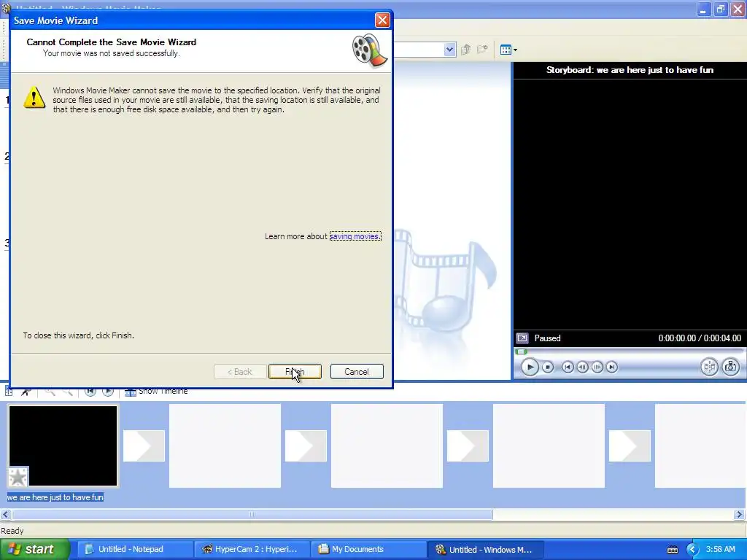Click the storyboard scrollbar left arrow

click(6, 514)
